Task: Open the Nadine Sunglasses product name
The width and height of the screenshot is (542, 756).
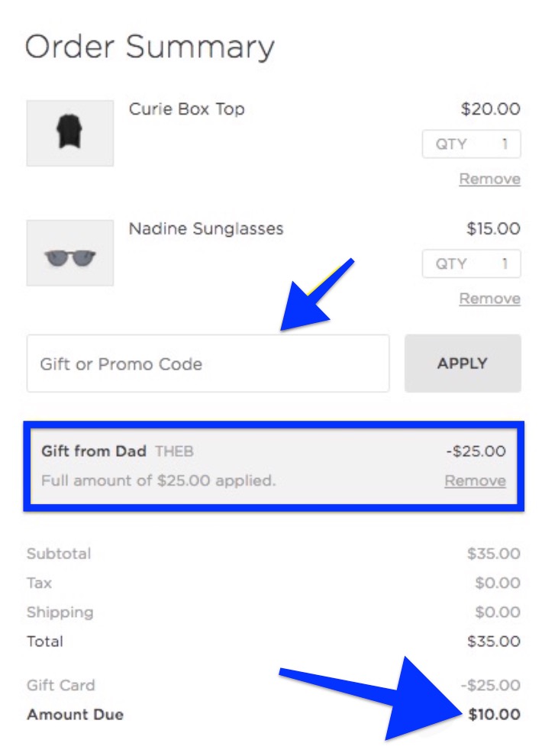Action: [x=205, y=229]
